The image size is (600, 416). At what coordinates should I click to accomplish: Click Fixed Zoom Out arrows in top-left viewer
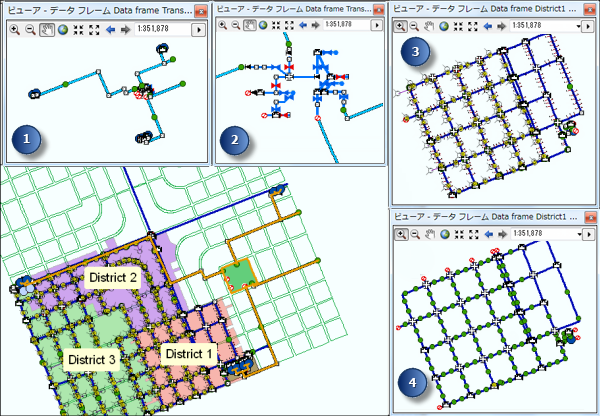click(94, 29)
